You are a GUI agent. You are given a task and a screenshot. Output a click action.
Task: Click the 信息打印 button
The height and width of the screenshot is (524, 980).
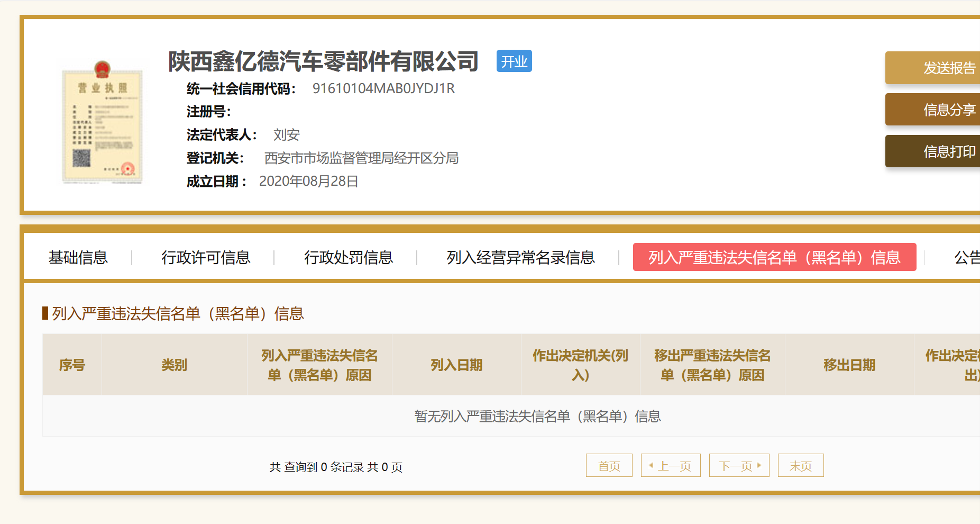click(x=933, y=151)
